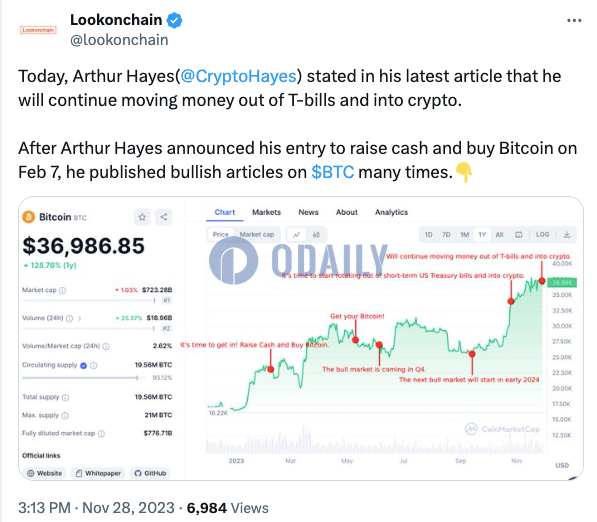
Task: Click the circulating supply progress bar
Action: 84,378
